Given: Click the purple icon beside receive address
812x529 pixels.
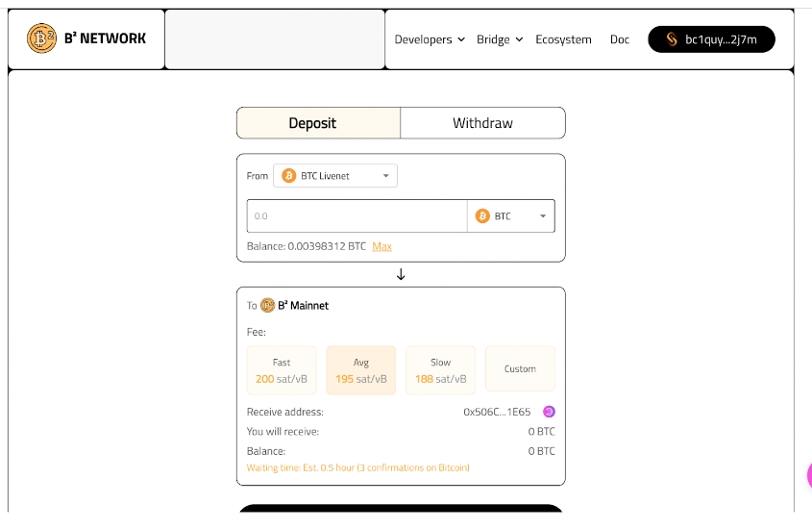Looking at the screenshot, I should (x=549, y=412).
